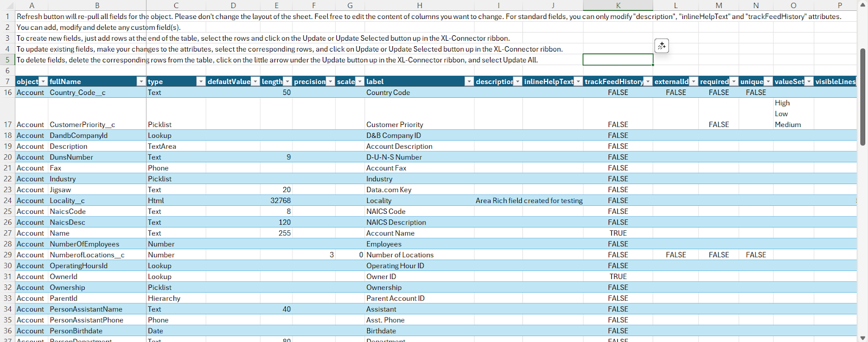Click TRUE in the Account Name row

618,233
